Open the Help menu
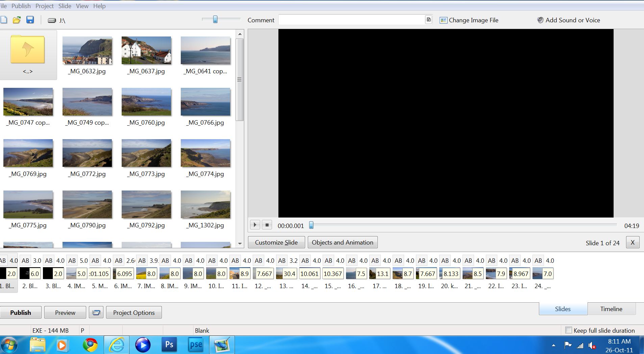This screenshot has width=644, height=354. [99, 6]
